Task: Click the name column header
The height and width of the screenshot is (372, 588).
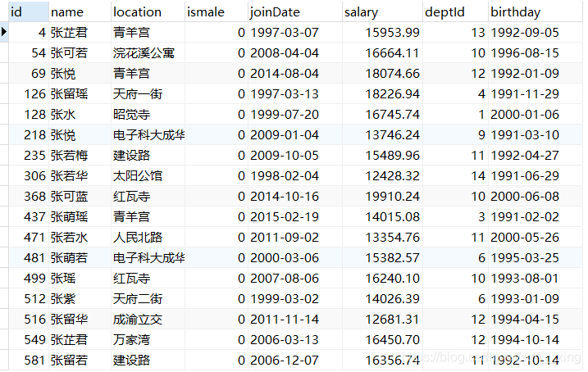Action: pyautogui.click(x=80, y=12)
